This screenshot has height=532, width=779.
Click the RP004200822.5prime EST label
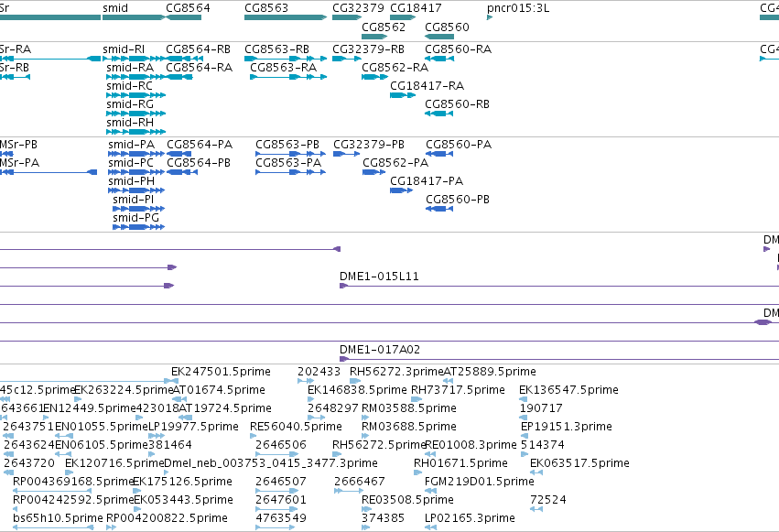[x=167, y=518]
